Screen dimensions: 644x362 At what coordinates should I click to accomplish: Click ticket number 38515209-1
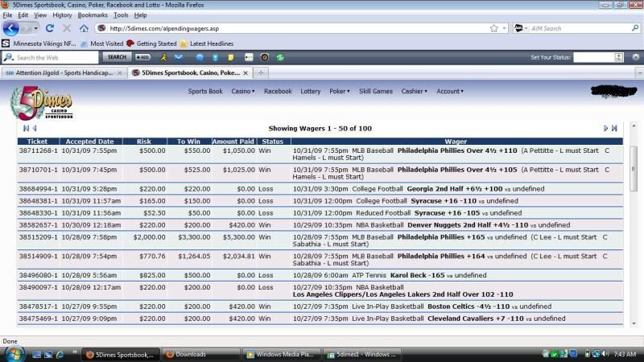38,237
